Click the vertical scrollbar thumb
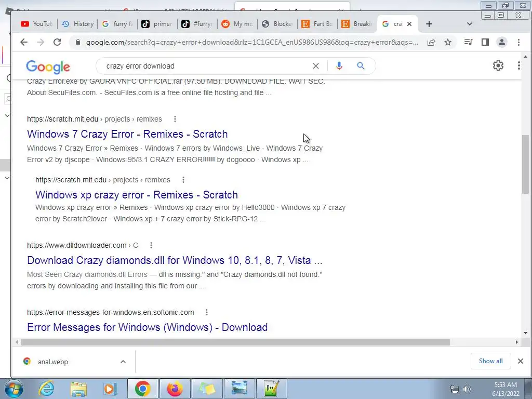 pos(525,164)
